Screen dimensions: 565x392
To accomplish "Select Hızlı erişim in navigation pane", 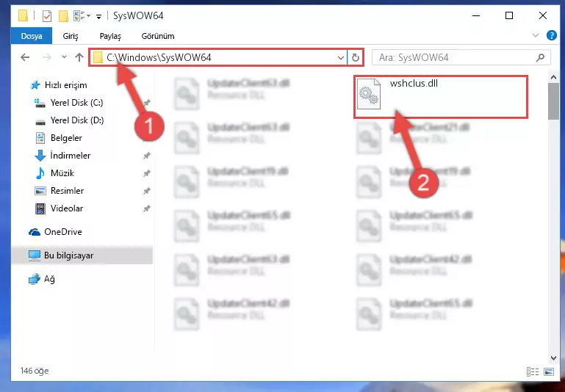I will pos(65,85).
